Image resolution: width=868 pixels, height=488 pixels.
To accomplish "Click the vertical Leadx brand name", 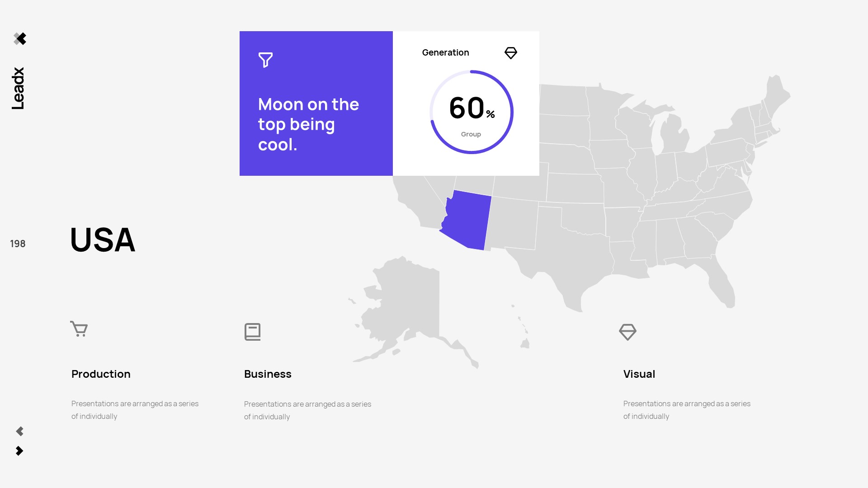I will pyautogui.click(x=18, y=88).
